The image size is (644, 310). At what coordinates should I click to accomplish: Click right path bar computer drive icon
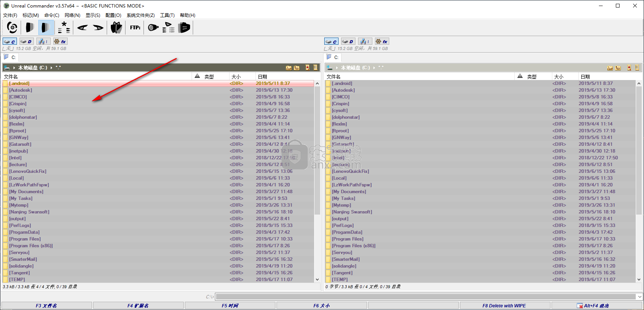[330, 68]
